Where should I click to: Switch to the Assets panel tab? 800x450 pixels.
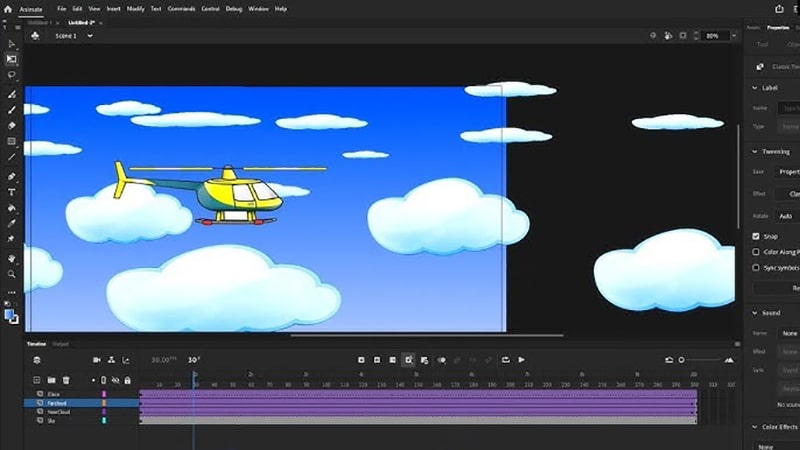754,28
